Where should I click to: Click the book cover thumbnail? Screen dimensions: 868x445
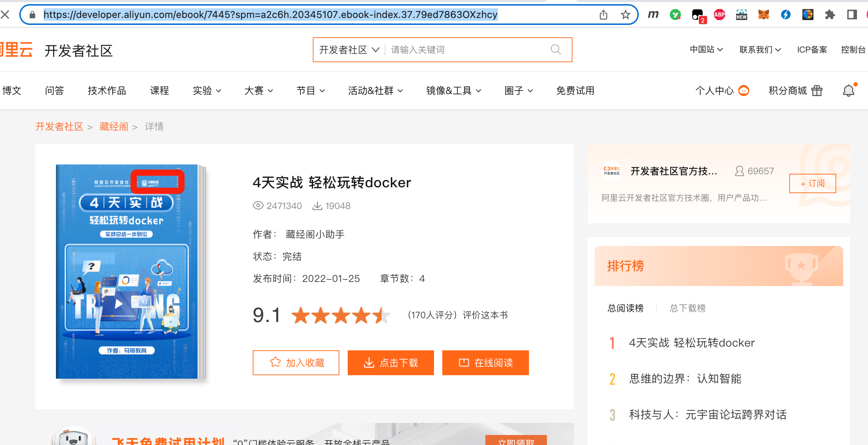[x=127, y=271]
